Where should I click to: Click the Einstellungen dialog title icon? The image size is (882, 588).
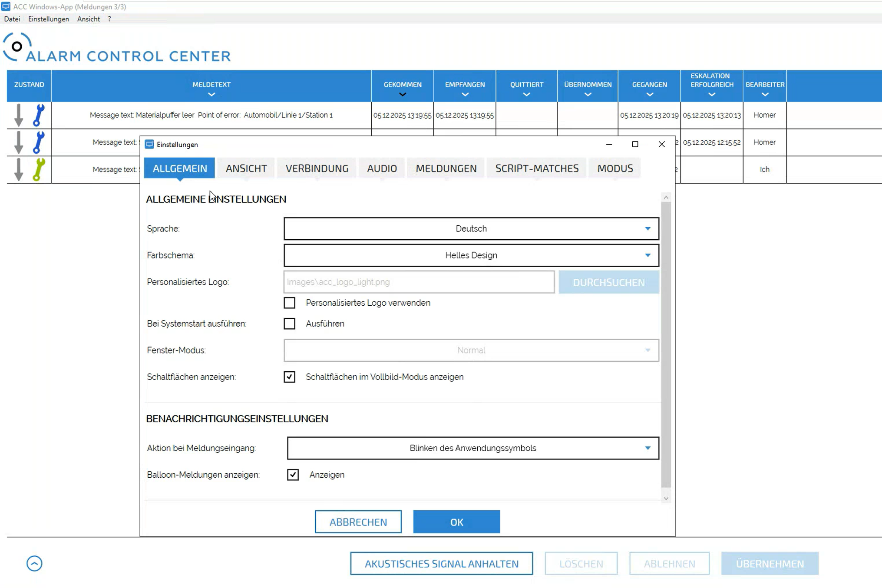tap(149, 144)
